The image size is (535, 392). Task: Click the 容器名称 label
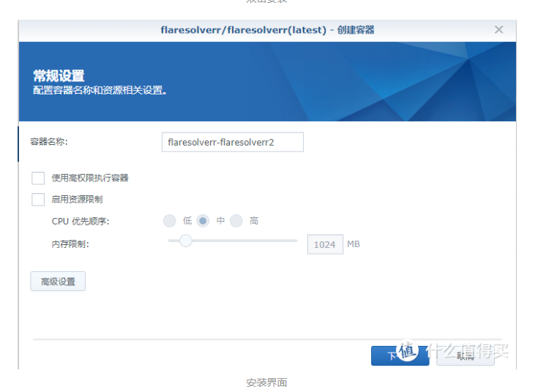pyautogui.click(x=49, y=142)
